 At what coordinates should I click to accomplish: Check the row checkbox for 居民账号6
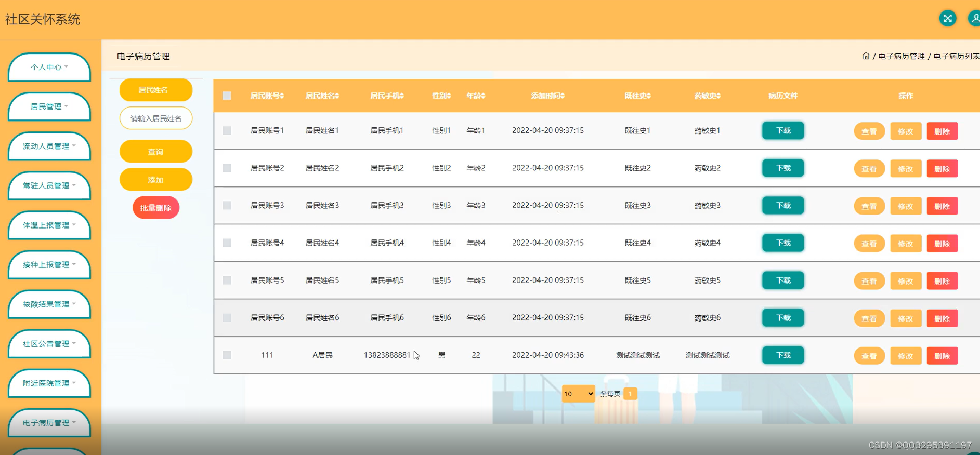pos(227,317)
